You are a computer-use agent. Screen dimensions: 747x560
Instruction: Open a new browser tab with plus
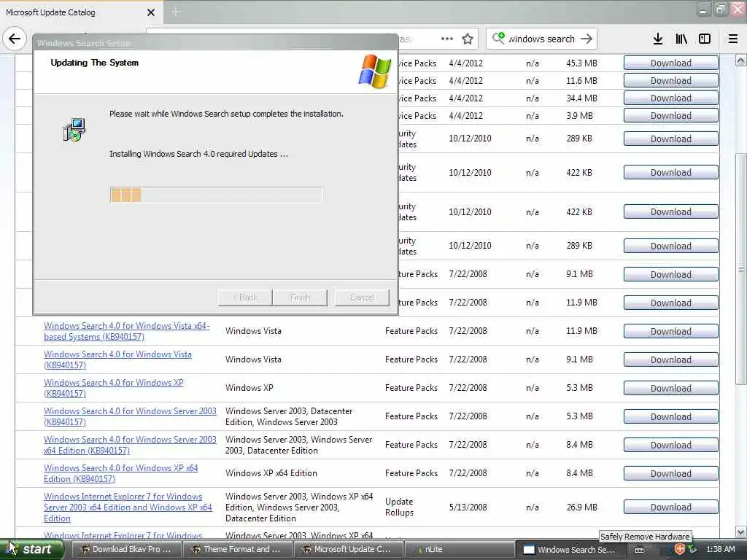point(176,12)
